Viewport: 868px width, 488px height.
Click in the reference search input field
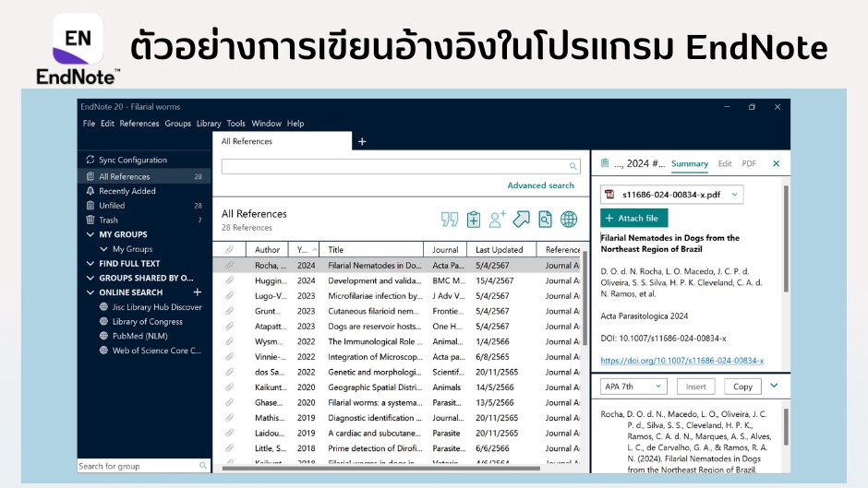pos(401,166)
